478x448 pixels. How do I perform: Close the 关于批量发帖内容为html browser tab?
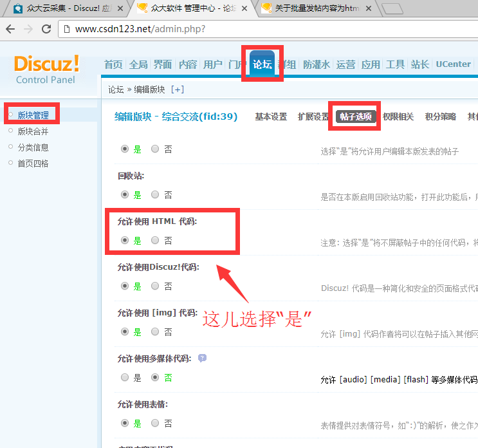(x=369, y=8)
